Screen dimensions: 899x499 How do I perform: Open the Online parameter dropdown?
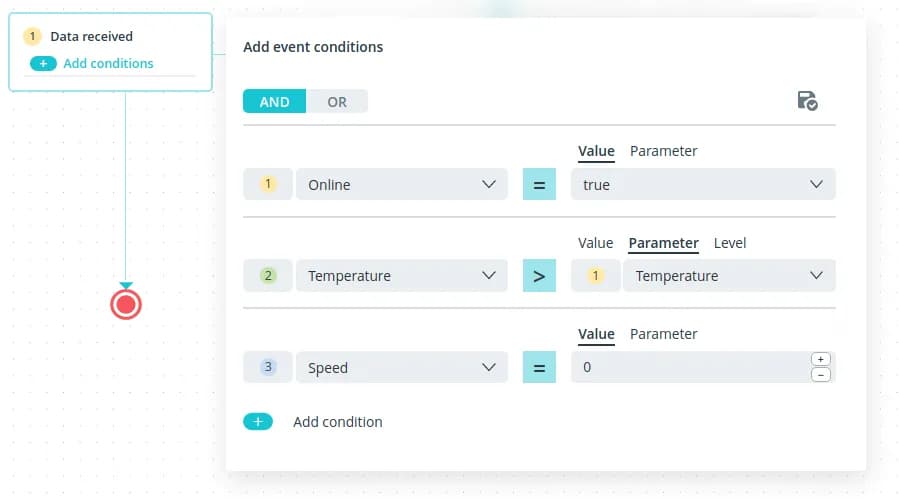tap(401, 185)
